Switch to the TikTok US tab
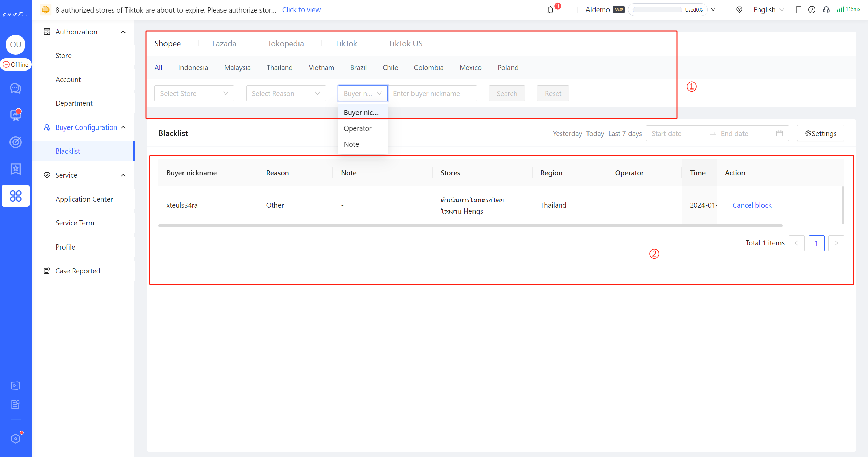The height and width of the screenshot is (457, 868). click(405, 44)
